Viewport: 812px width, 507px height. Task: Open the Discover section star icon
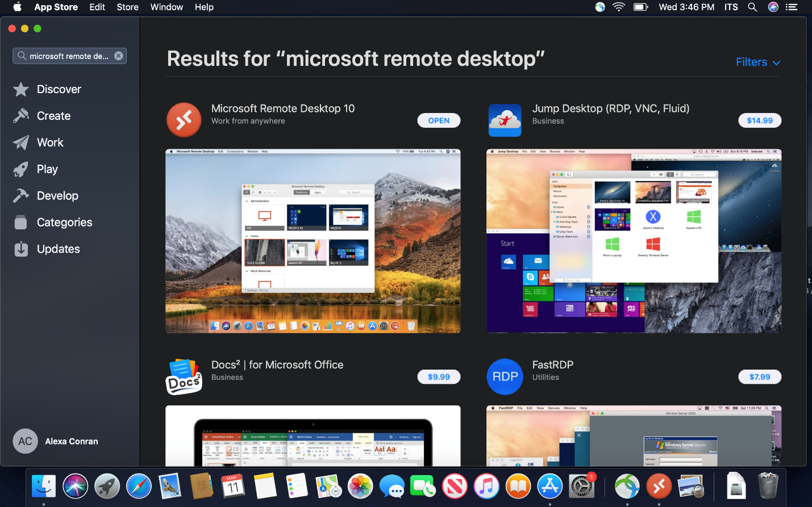tap(21, 89)
